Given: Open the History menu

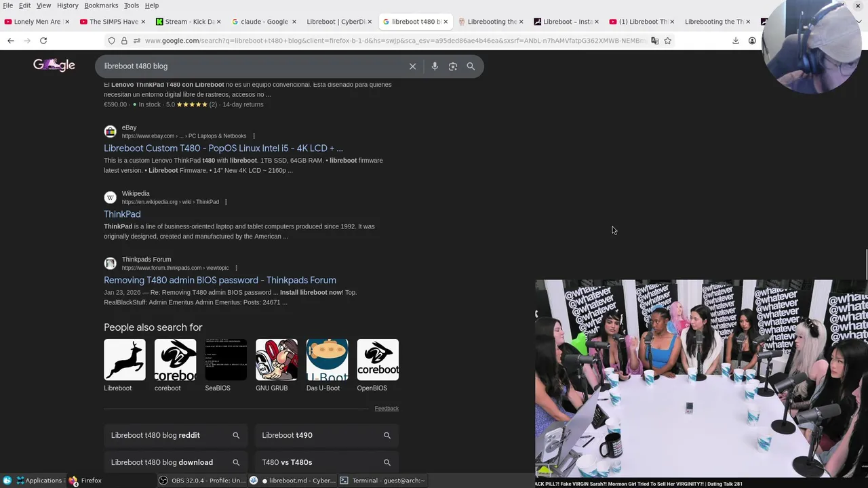Looking at the screenshot, I should (67, 5).
